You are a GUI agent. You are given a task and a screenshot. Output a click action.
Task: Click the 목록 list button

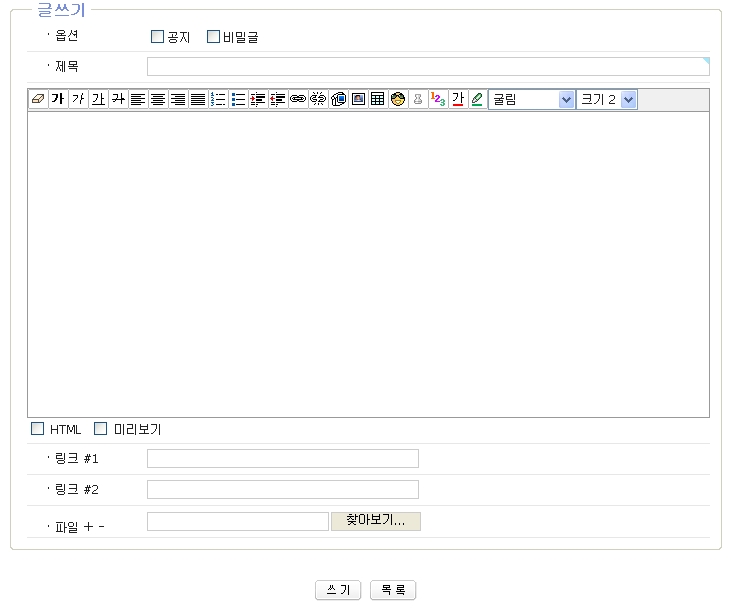pos(393,590)
